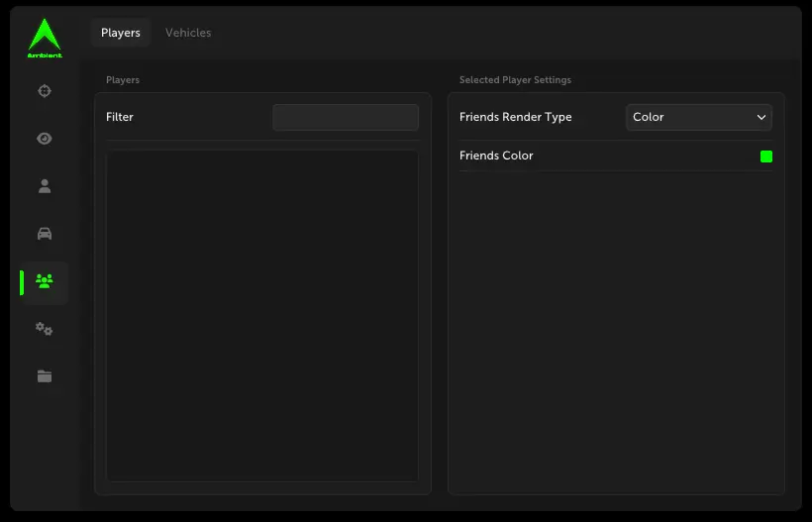This screenshot has height=522, width=812.
Task: Open the gears settings section in sidebar
Action: (44, 329)
